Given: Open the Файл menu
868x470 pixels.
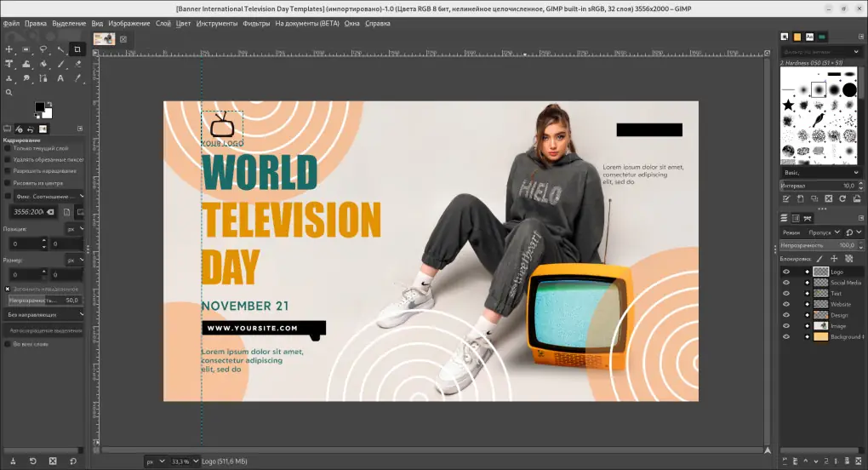Looking at the screenshot, I should [x=11, y=23].
